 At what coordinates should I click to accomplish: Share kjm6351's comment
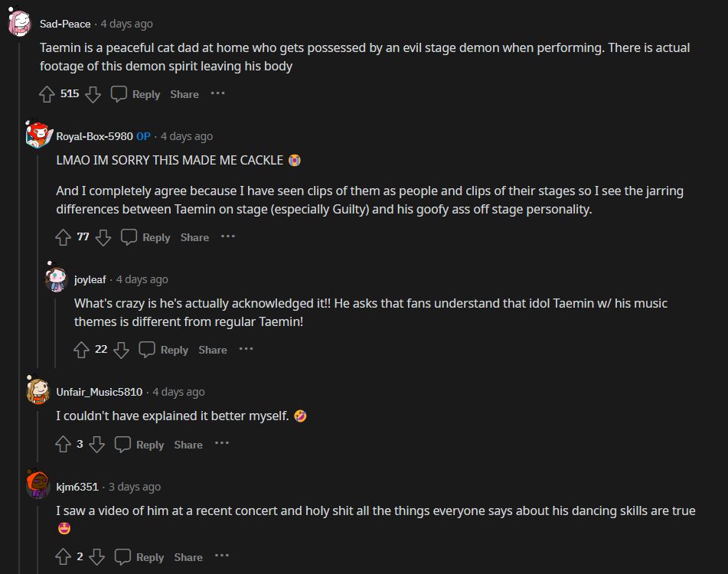(188, 557)
